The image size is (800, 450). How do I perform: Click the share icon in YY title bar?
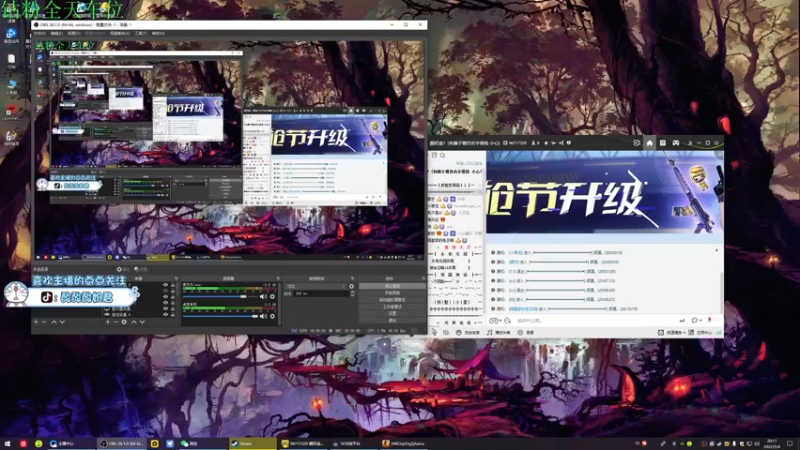pos(561,143)
